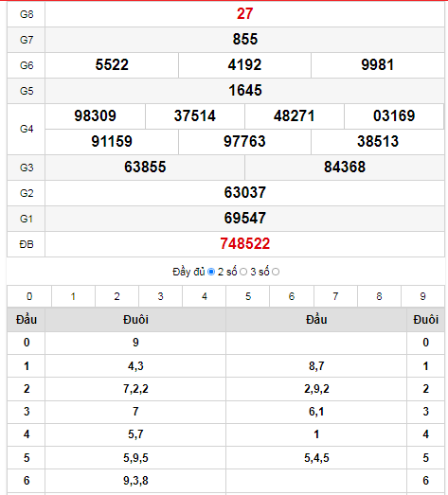Click G4 number 48271
Screen dimensions: 448x495
(x=295, y=115)
